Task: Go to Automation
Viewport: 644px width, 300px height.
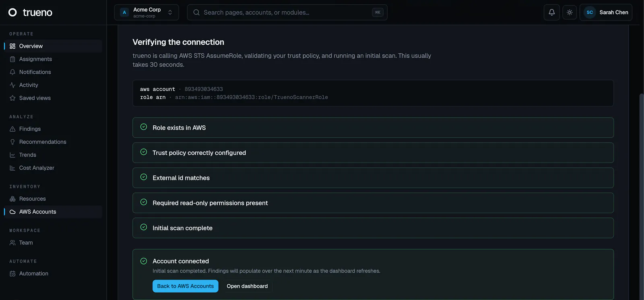Action: tap(53, 273)
